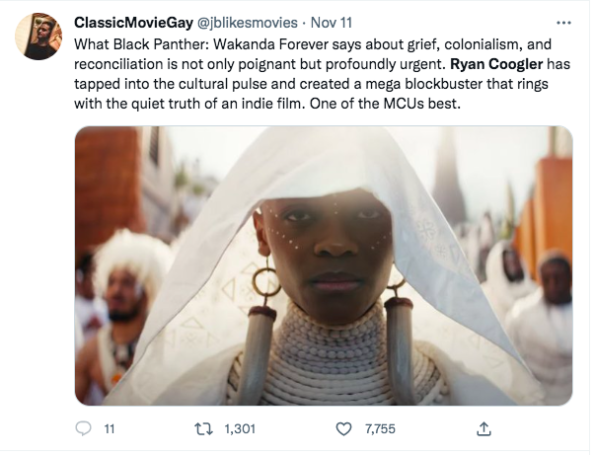Screen dimensions: 595x455
Task: Open the attached Wakanda Forever image
Action: tap(323, 266)
